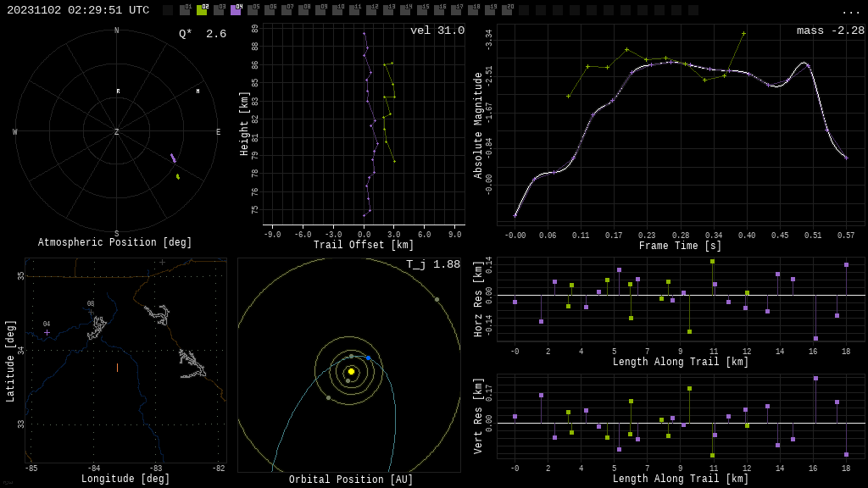The height and width of the screenshot is (488, 868).
Task: Click the Atmospheric Position [deg] label
Action: [114, 242]
